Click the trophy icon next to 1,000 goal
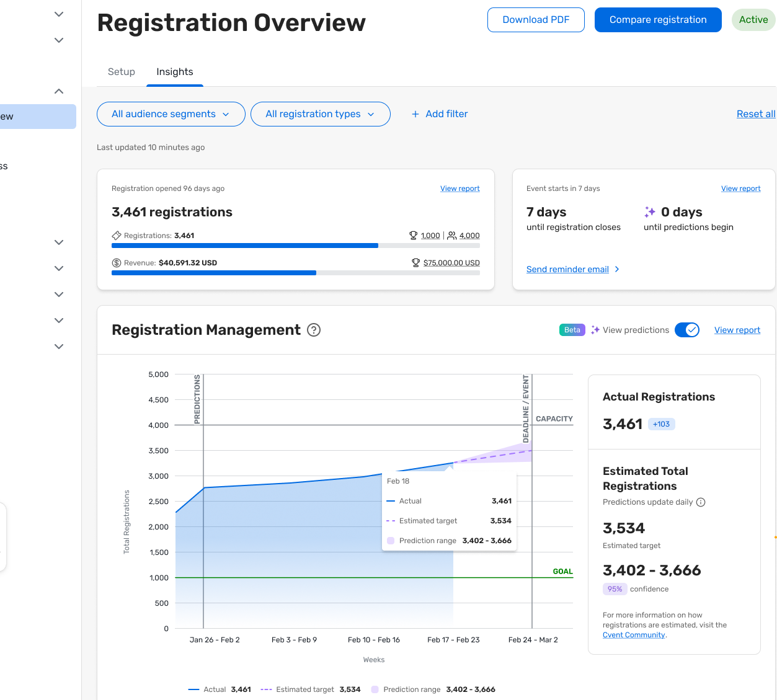The height and width of the screenshot is (700, 777). [413, 236]
